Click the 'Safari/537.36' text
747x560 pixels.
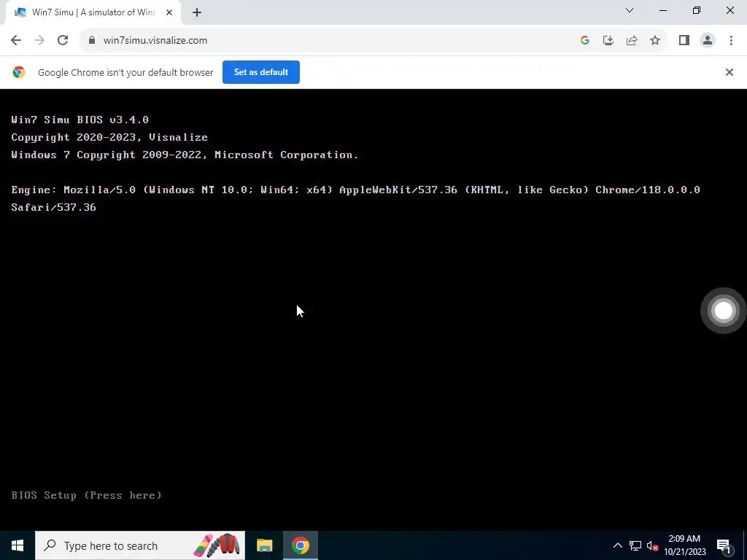tap(53, 207)
